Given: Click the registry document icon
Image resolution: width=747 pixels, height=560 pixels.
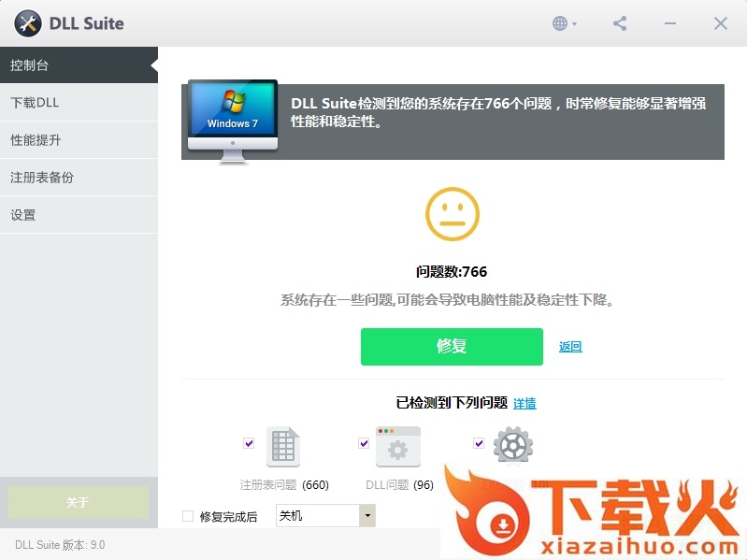Looking at the screenshot, I should tap(283, 447).
